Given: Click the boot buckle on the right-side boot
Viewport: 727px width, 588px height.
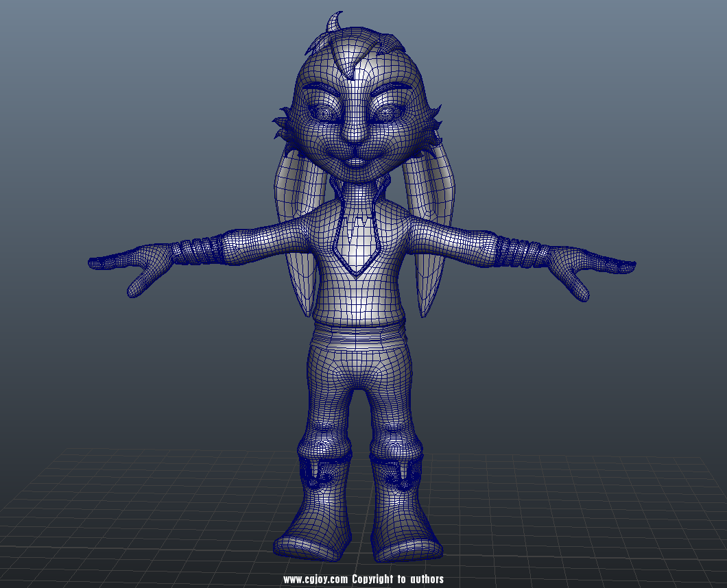Looking at the screenshot, I should coord(396,473).
